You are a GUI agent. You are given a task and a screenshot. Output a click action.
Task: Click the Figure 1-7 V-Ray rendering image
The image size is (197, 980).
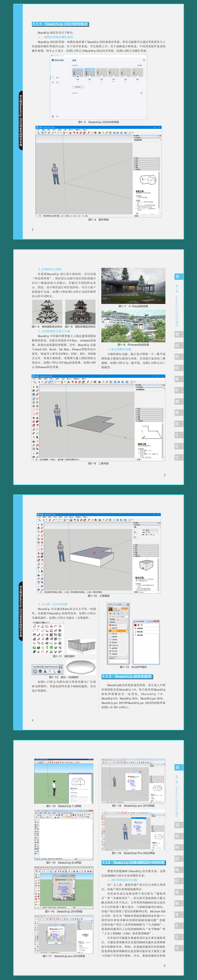click(x=133, y=286)
